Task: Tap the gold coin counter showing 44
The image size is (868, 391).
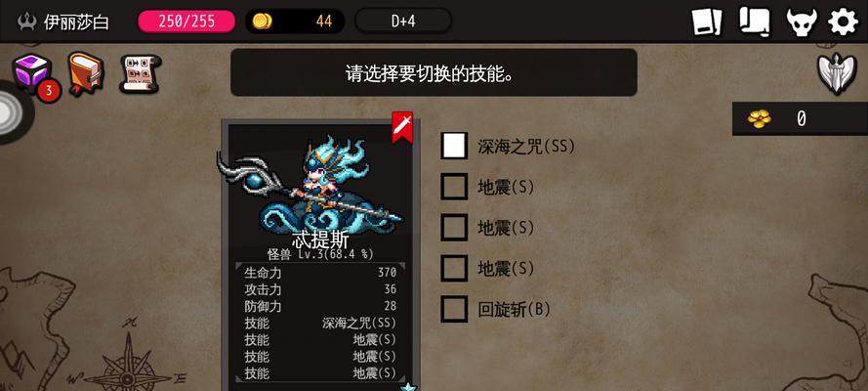Action: point(295,22)
